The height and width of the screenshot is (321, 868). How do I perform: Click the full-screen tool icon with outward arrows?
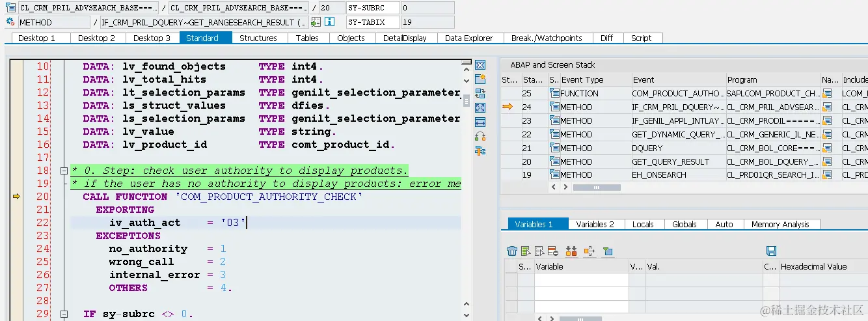[481, 108]
